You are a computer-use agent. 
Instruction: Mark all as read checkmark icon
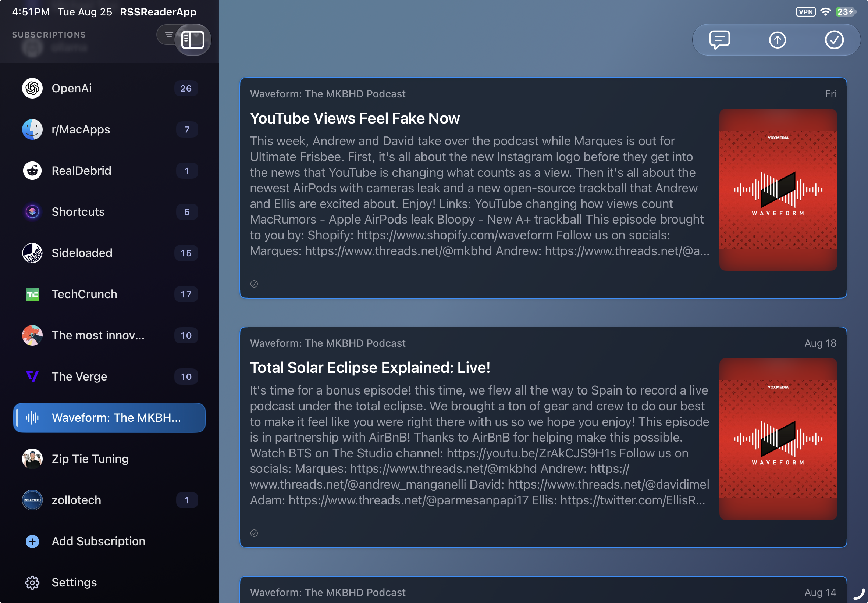click(834, 40)
